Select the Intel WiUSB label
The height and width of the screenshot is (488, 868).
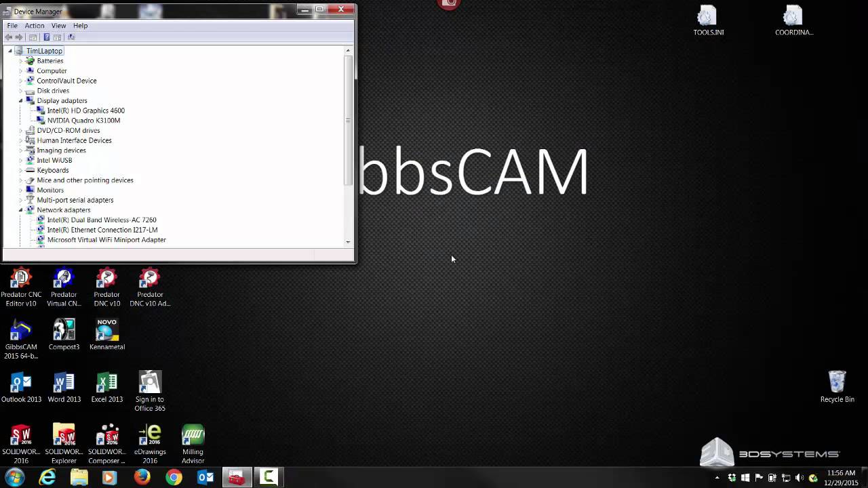(54, 160)
